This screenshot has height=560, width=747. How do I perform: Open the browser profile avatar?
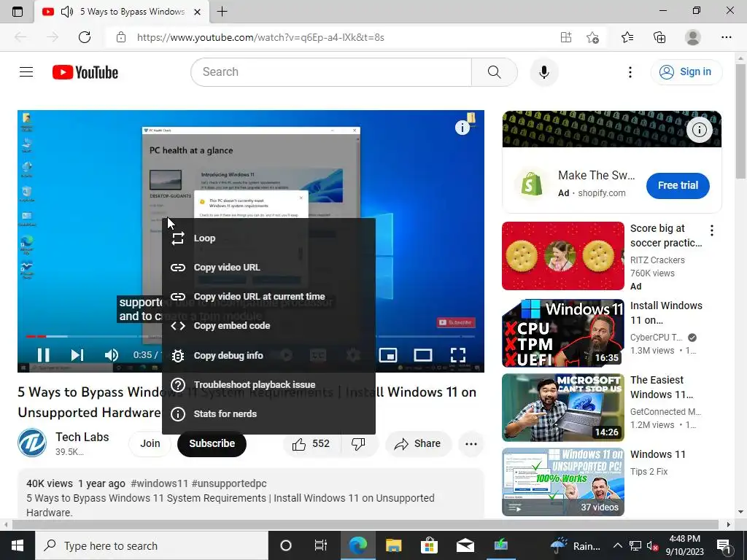coord(693,37)
